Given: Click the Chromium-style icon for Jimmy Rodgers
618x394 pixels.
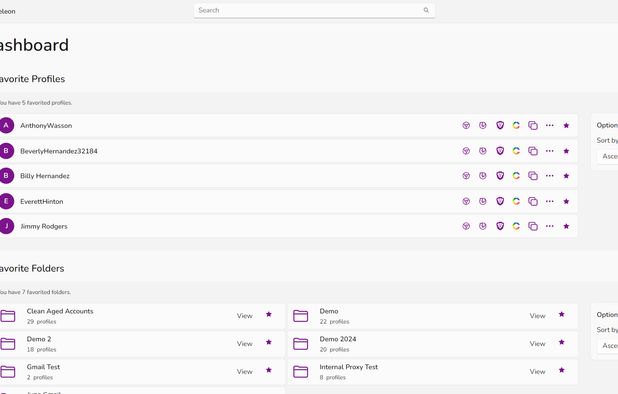Looking at the screenshot, I should click(466, 226).
